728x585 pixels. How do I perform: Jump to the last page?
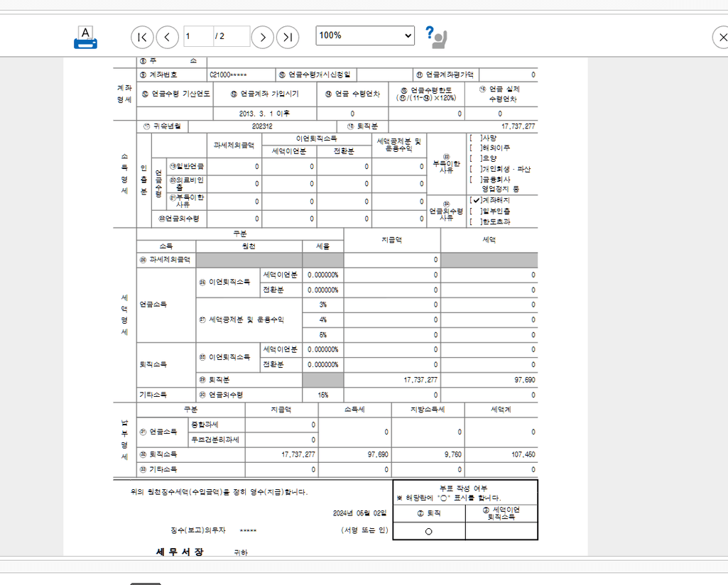point(287,37)
